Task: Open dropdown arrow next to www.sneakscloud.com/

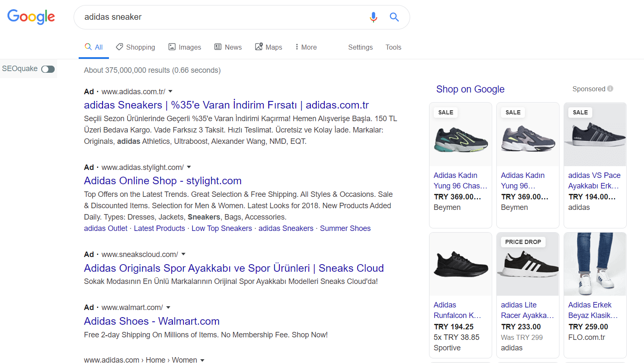Action: point(183,254)
